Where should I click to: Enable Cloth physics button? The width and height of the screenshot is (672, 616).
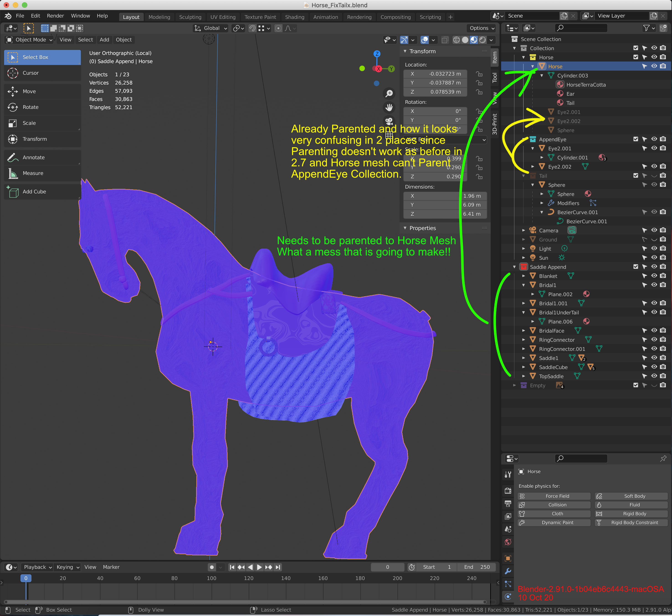click(x=554, y=514)
